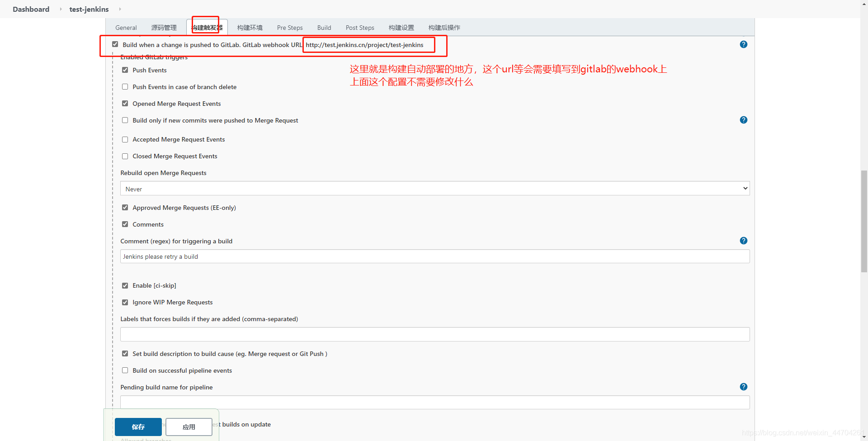Screen dimensions: 868x441
Task: Focus Pending build name for pipeline input
Action: pos(435,403)
